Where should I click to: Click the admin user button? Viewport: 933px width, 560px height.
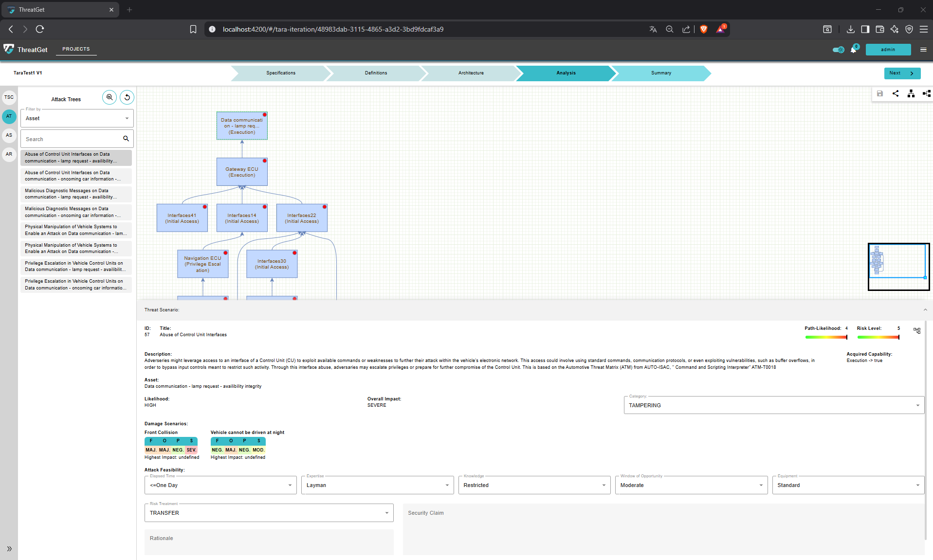point(888,50)
